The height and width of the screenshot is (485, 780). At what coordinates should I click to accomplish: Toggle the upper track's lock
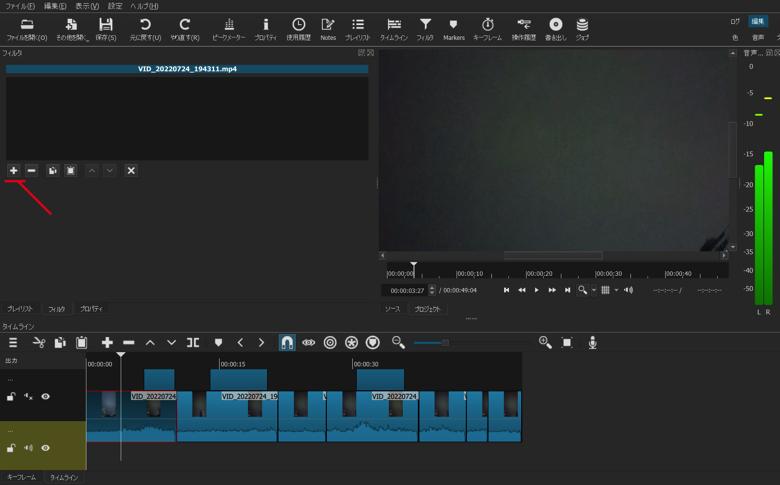coord(11,396)
